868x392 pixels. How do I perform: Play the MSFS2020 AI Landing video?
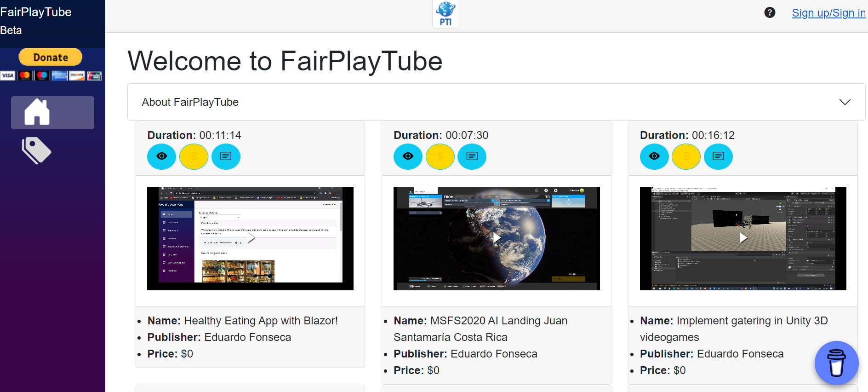497,238
